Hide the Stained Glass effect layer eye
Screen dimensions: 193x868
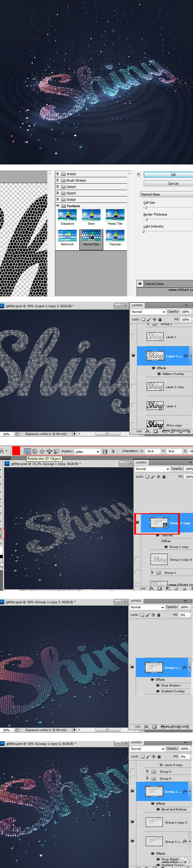pos(140,283)
